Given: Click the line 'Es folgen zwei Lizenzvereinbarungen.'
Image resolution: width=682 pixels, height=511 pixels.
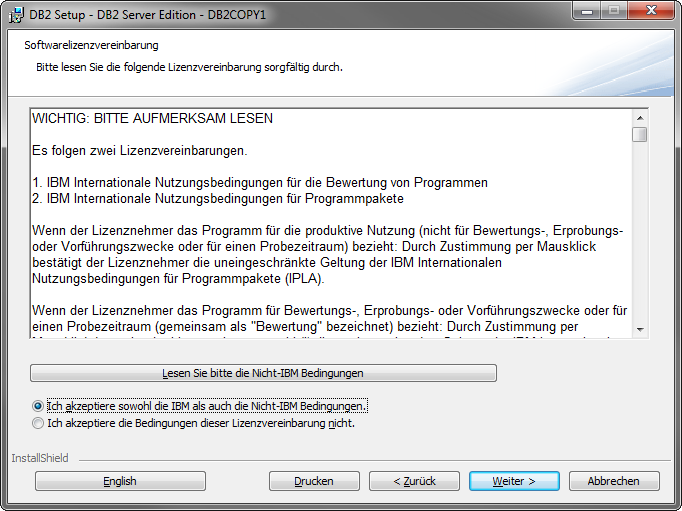Looking at the screenshot, I should pos(140,150).
